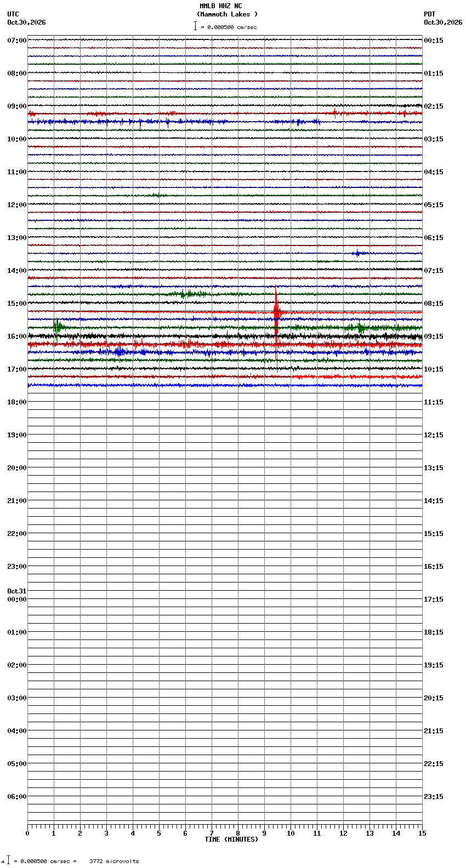
Task: Click the 07:00 UTC row label
Action: point(17,41)
